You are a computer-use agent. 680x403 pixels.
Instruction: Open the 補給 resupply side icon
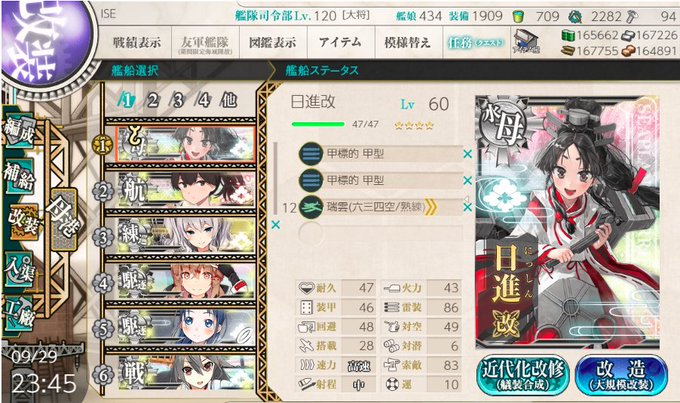20,176
